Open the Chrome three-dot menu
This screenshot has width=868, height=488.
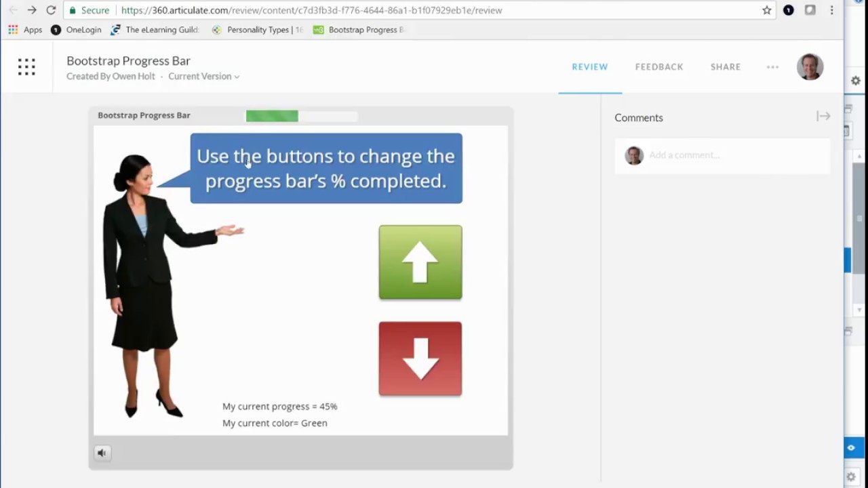click(831, 10)
